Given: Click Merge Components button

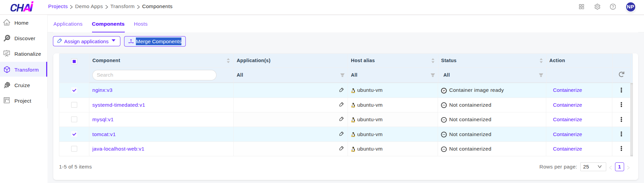Looking at the screenshot, I should [155, 41].
